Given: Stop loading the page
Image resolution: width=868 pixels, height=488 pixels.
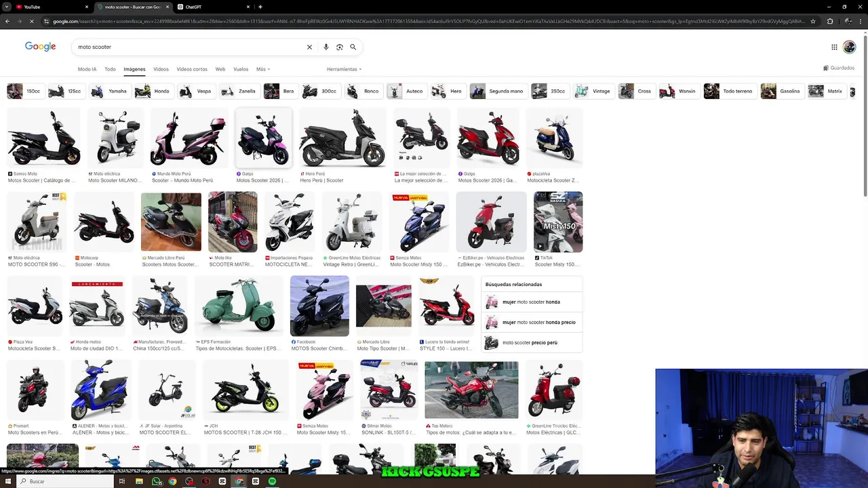Looking at the screenshot, I should pos(33,21).
